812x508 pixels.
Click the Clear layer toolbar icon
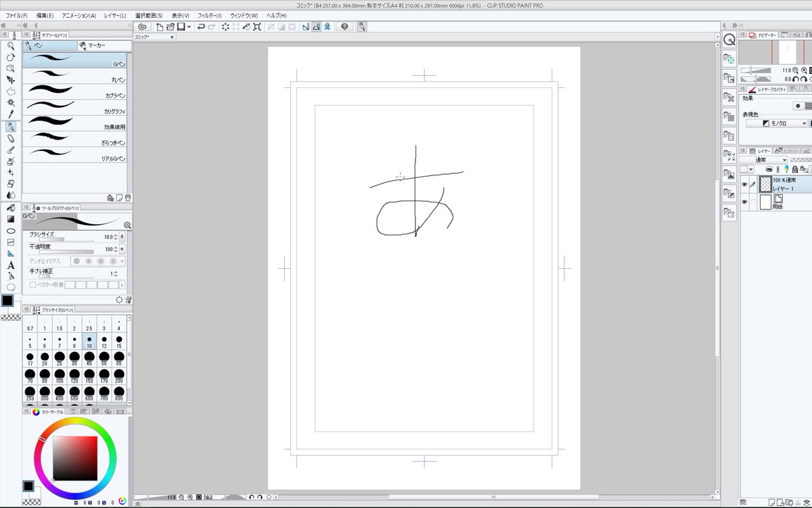pyautogui.click(x=225, y=26)
